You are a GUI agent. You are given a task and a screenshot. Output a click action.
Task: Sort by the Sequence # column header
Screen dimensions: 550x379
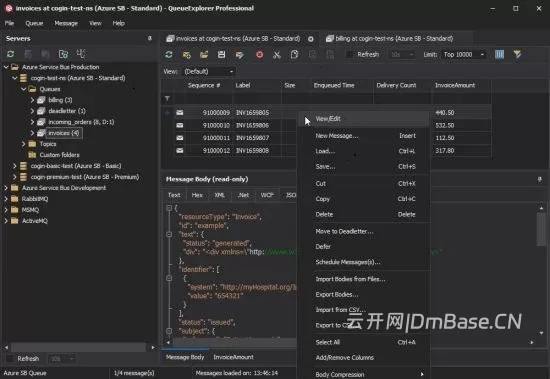pyautogui.click(x=204, y=85)
